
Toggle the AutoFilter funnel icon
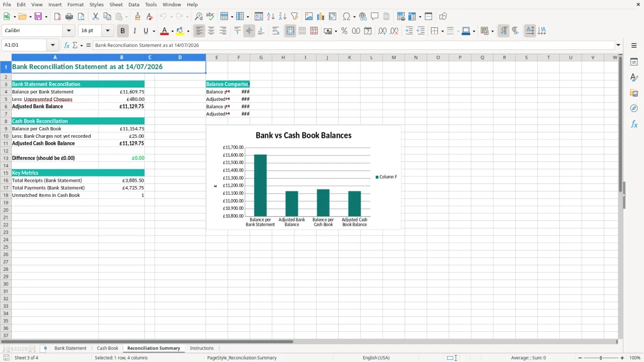(295, 17)
